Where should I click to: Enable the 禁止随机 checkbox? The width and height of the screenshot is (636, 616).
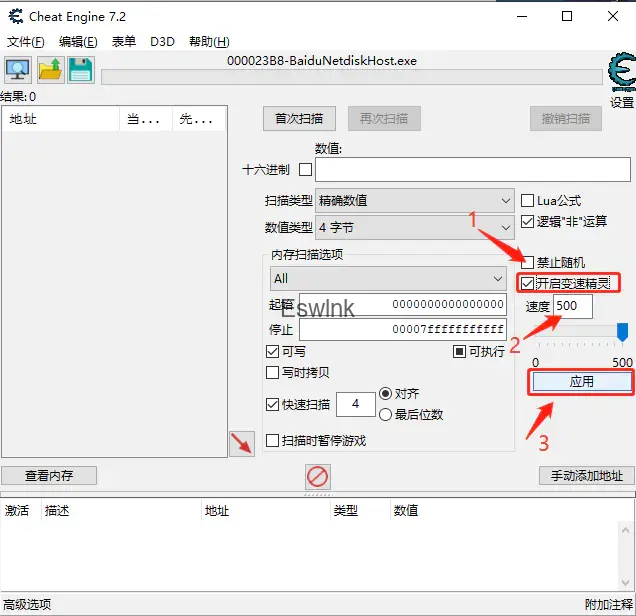click(528, 262)
